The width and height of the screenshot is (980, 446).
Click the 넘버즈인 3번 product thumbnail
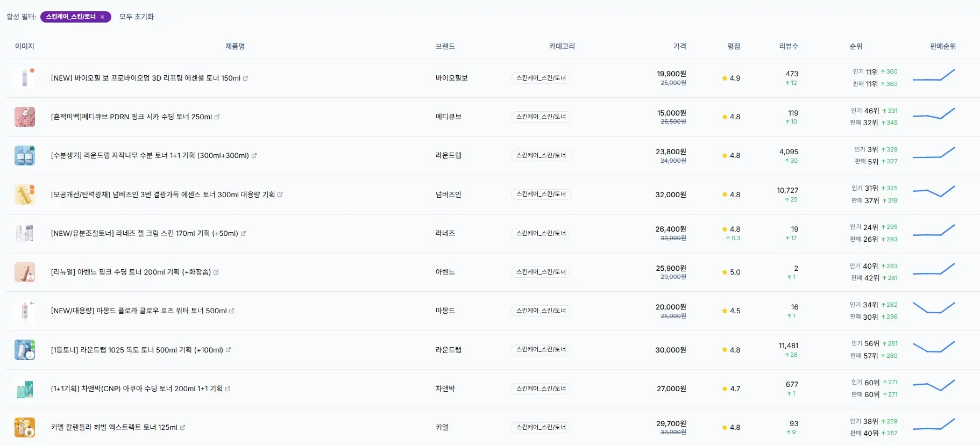pos(25,195)
